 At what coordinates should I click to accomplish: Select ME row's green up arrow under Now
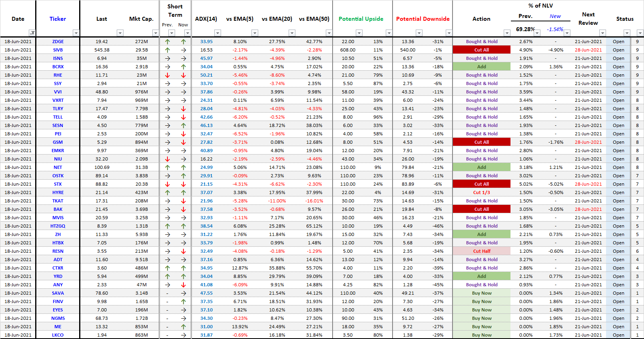click(x=183, y=327)
